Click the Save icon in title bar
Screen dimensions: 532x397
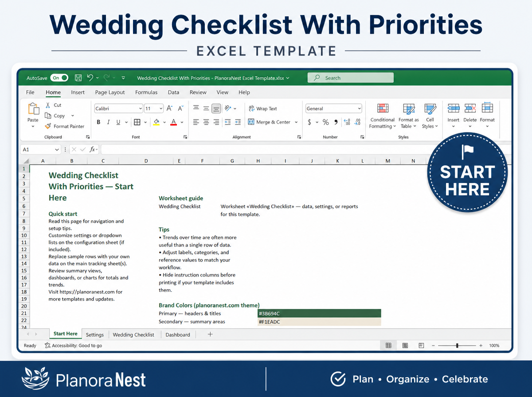(x=78, y=78)
